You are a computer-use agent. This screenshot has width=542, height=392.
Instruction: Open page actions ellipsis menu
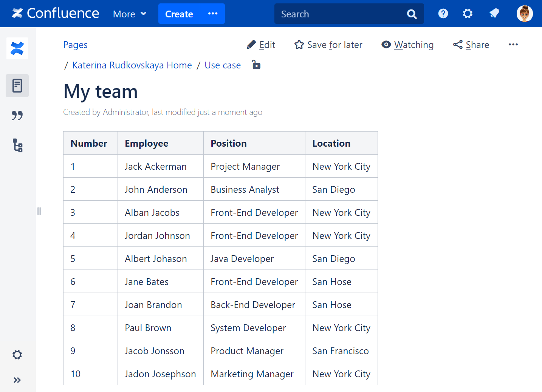pyautogui.click(x=513, y=45)
